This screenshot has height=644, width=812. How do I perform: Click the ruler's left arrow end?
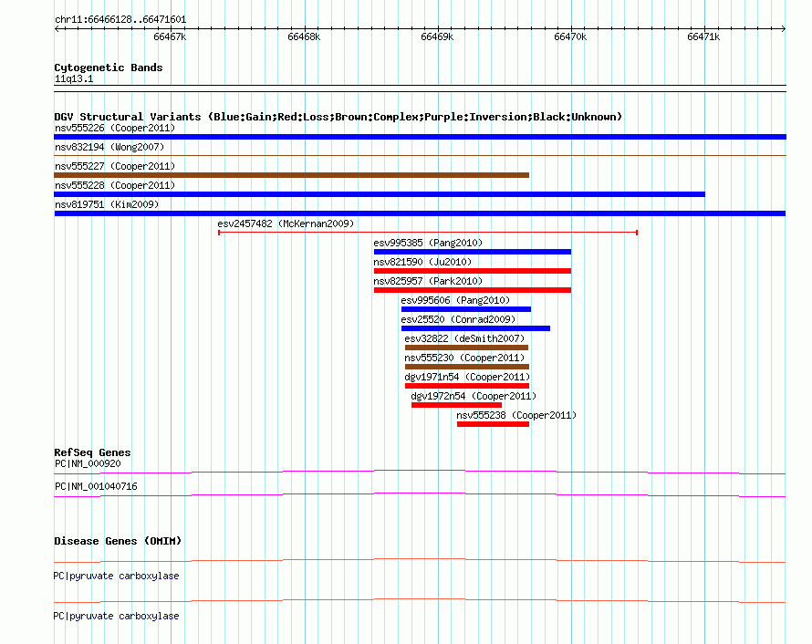(57, 29)
